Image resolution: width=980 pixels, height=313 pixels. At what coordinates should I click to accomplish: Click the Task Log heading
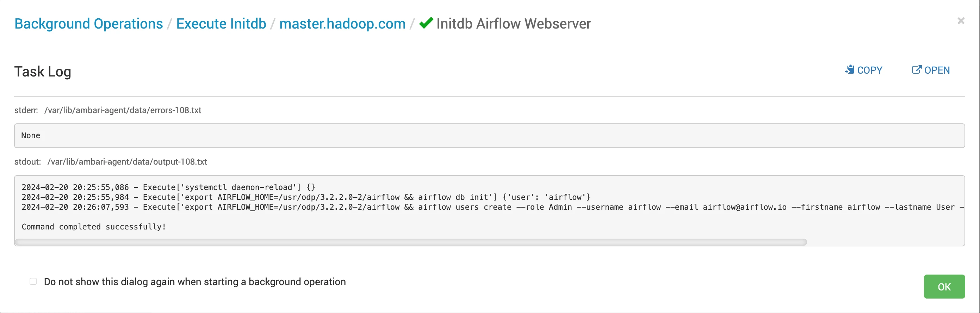pyautogui.click(x=43, y=72)
